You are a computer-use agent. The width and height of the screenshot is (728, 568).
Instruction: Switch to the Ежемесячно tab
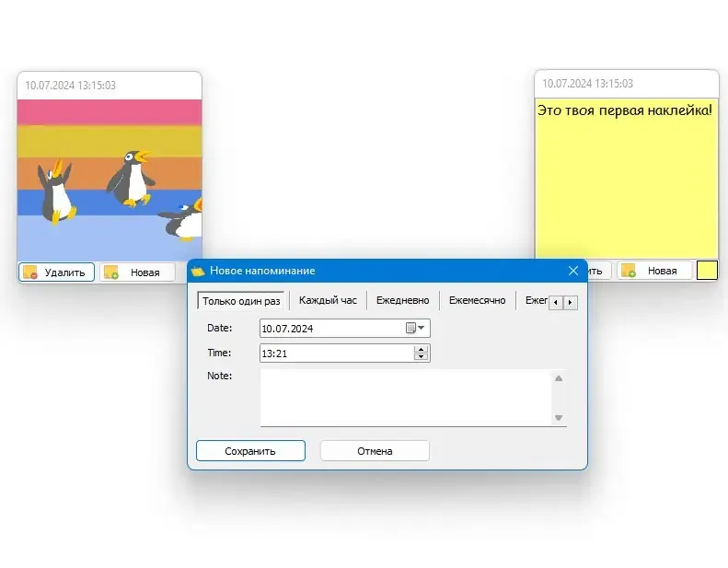point(478,300)
